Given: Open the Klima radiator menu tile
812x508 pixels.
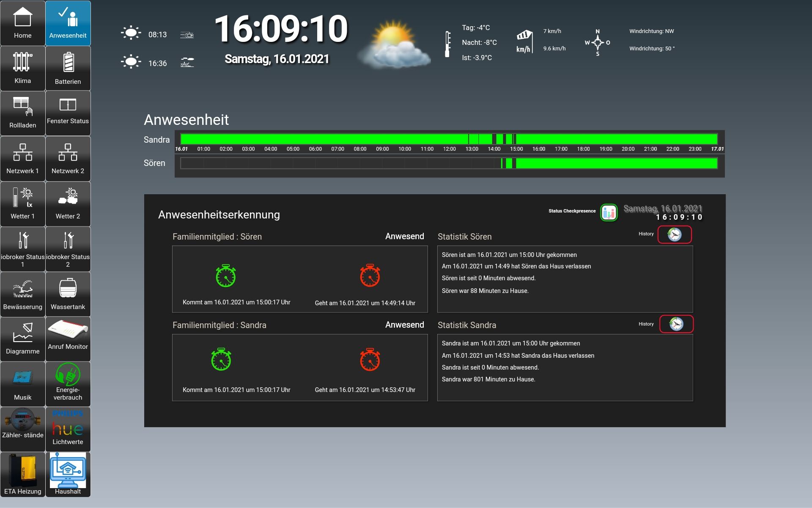Looking at the screenshot, I should coord(22,68).
